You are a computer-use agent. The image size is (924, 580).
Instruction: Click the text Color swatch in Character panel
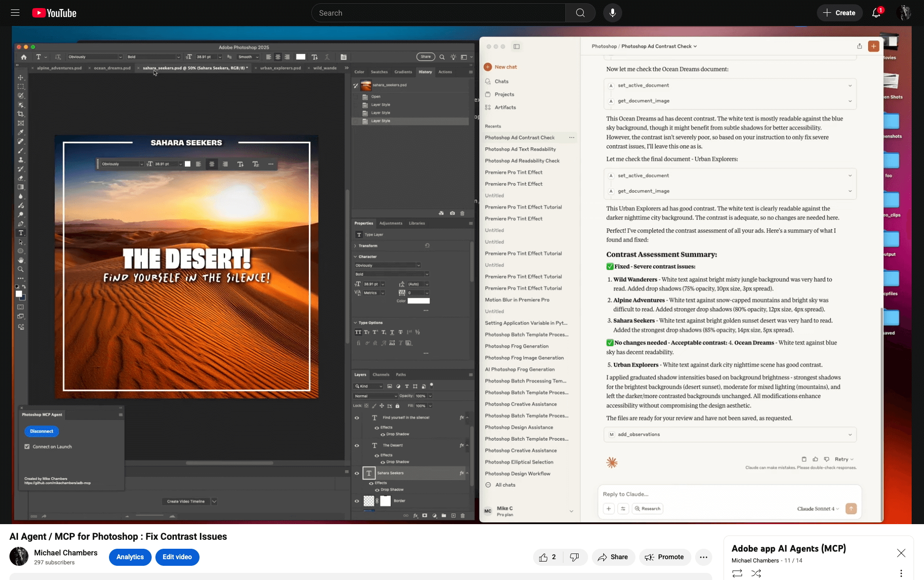click(x=418, y=301)
